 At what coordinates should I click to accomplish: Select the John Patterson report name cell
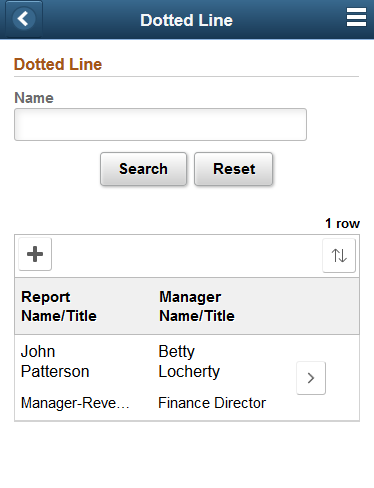point(55,361)
